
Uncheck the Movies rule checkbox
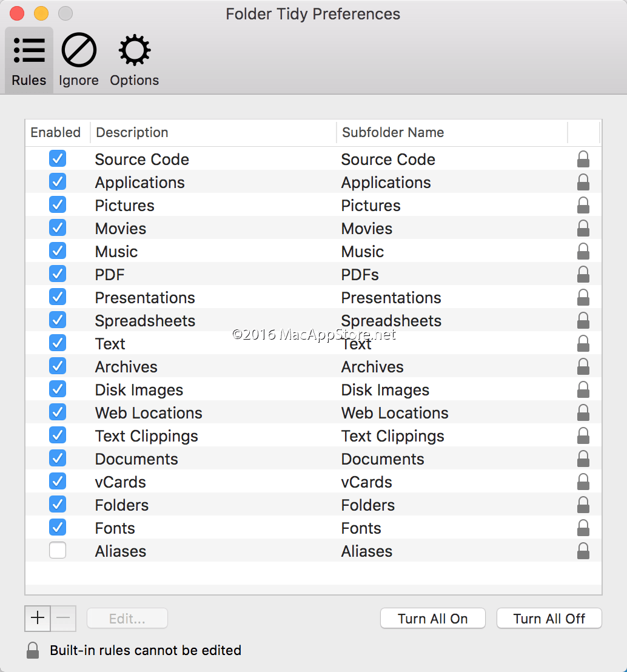(58, 228)
